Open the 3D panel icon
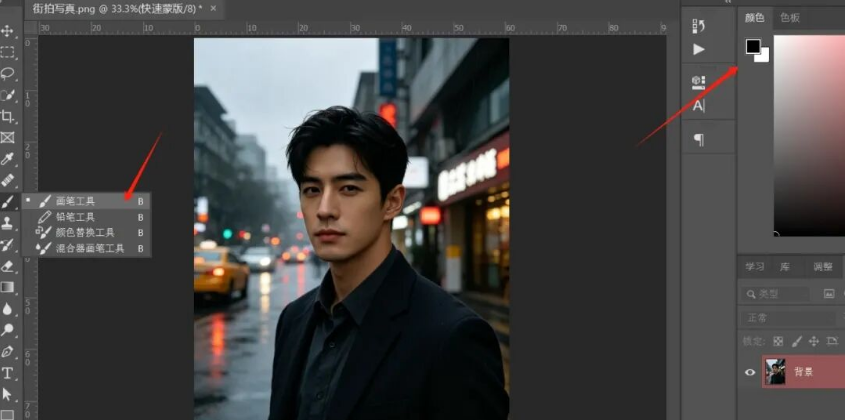The width and height of the screenshot is (845, 420). click(698, 82)
